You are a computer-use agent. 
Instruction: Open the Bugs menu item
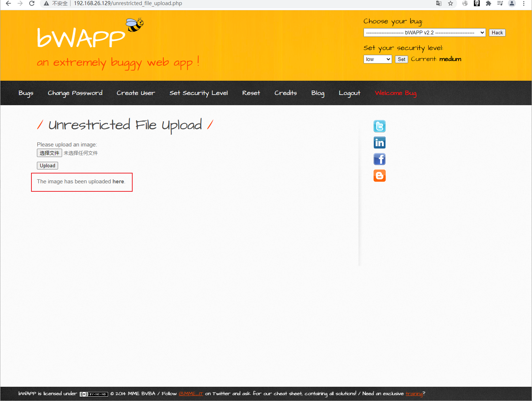[26, 93]
